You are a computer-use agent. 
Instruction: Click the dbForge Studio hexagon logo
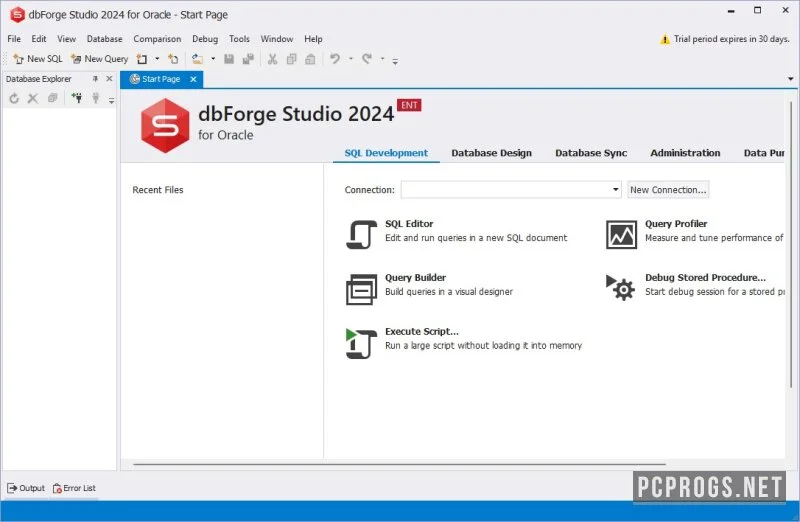point(165,126)
